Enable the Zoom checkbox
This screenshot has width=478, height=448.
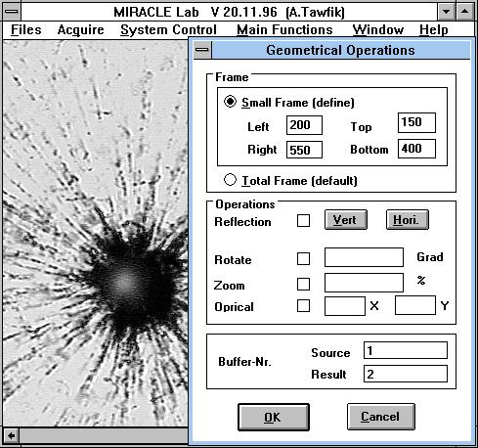tap(303, 284)
